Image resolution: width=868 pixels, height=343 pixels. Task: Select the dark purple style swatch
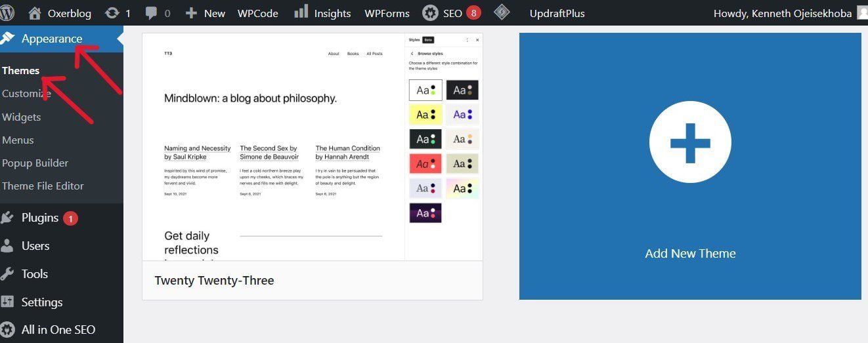pos(425,212)
